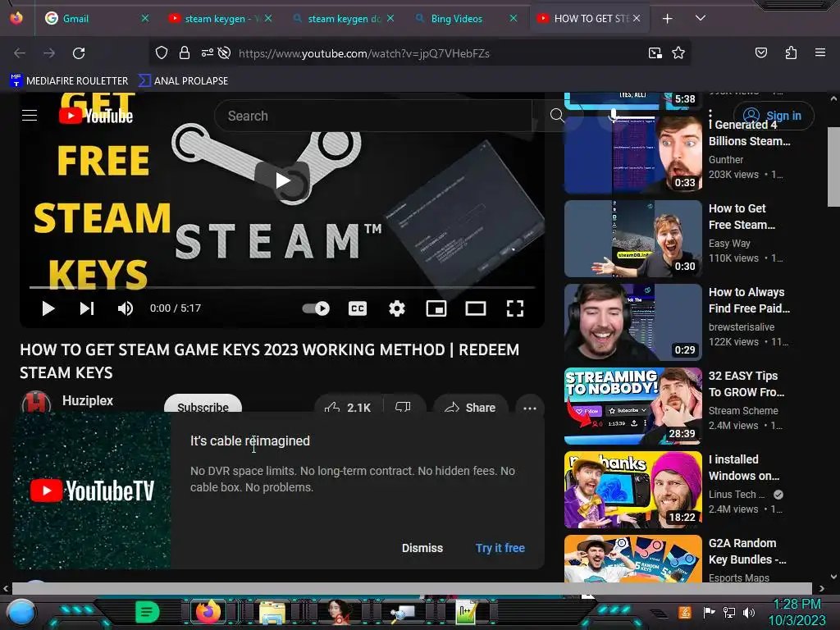Skip to next video in player

coord(87,308)
